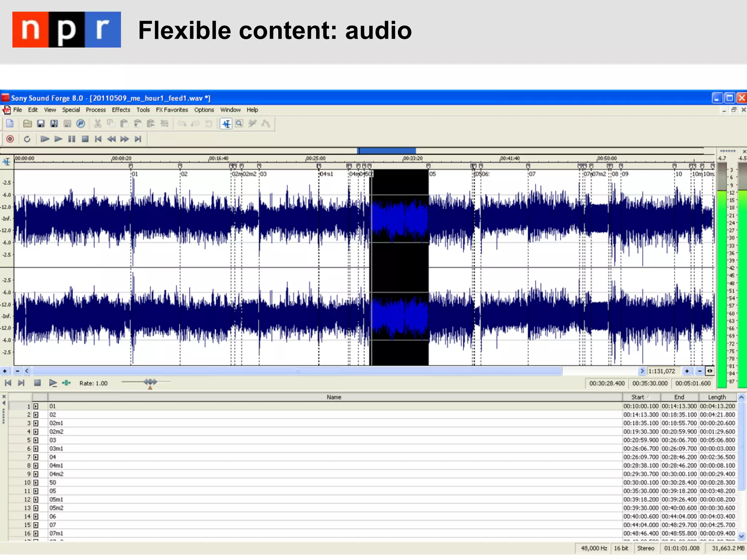Click the Record button in transport toolbar
This screenshot has width=747, height=560.
(10, 139)
